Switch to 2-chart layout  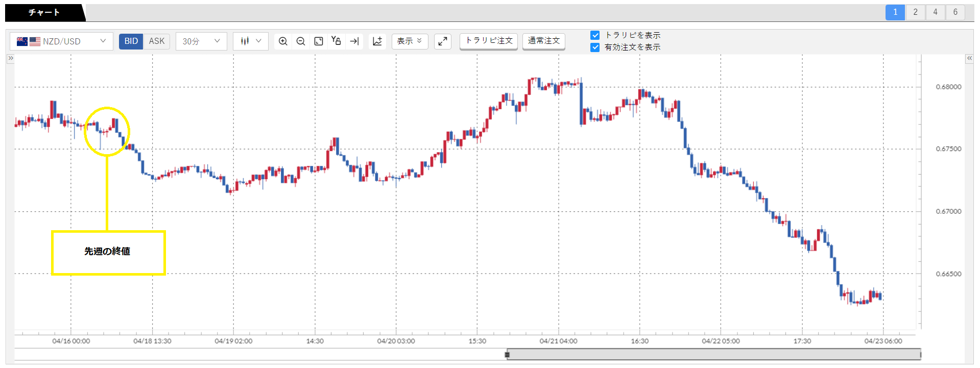click(915, 12)
